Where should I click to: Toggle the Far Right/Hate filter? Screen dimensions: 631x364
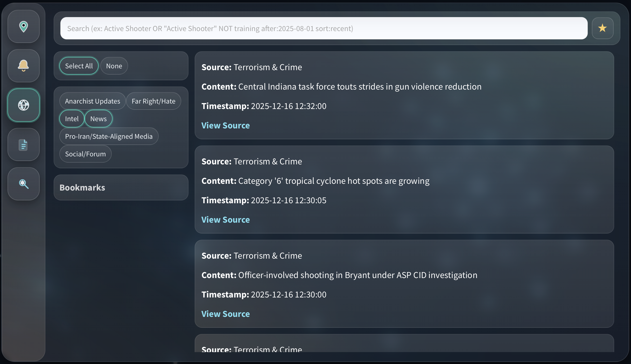[153, 101]
